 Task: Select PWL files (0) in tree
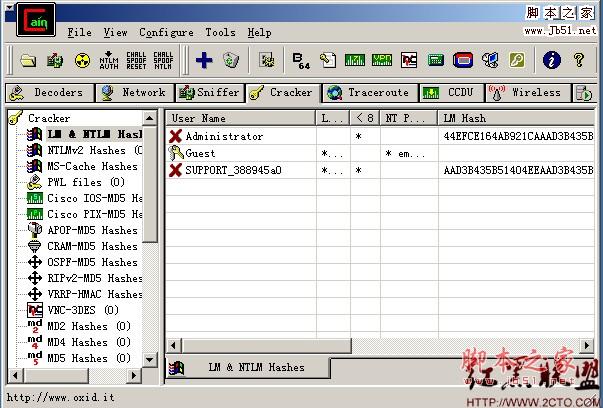(x=86, y=182)
